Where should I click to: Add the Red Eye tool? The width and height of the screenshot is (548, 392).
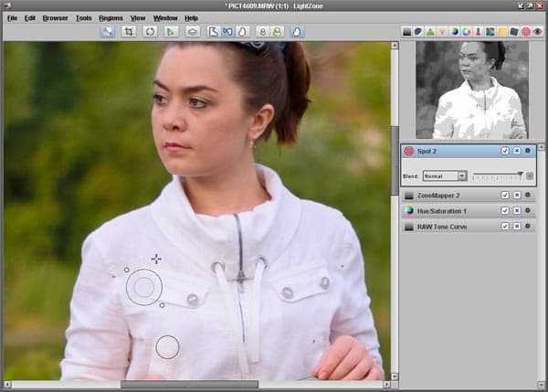pyautogui.click(x=538, y=32)
